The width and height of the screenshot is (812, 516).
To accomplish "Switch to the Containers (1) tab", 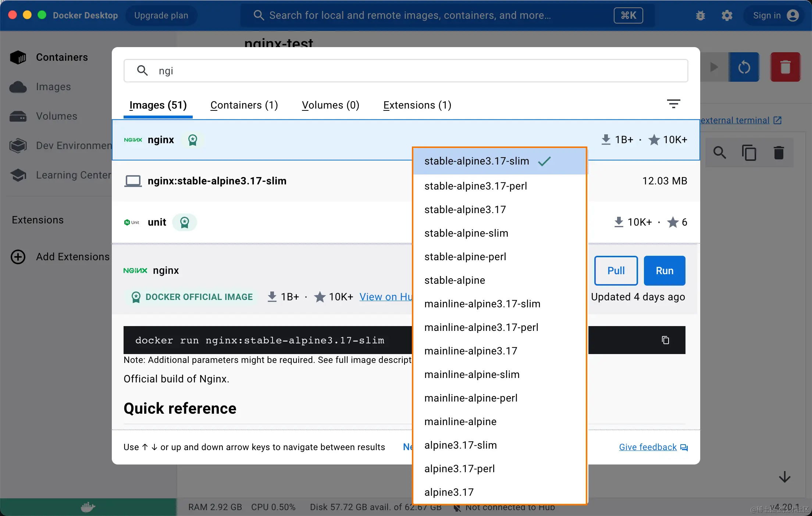I will point(244,105).
